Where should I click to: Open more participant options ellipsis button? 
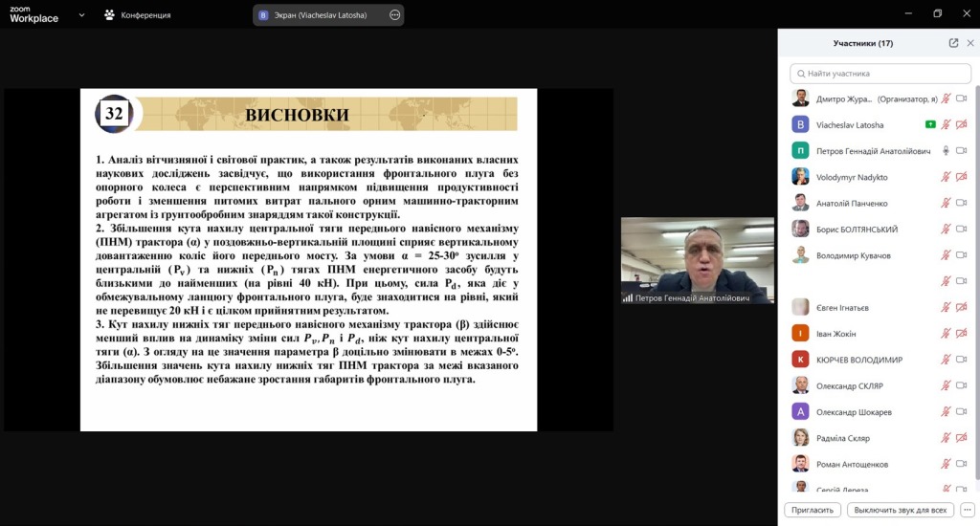click(x=968, y=510)
